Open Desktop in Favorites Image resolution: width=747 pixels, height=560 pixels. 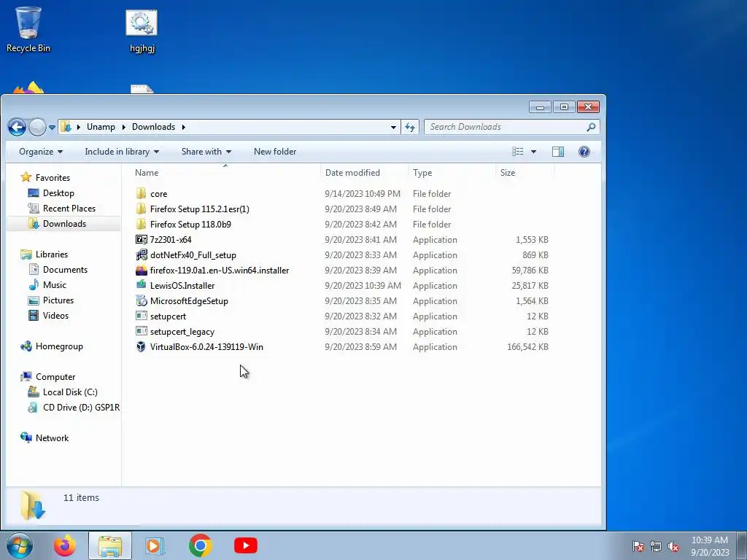[58, 192]
